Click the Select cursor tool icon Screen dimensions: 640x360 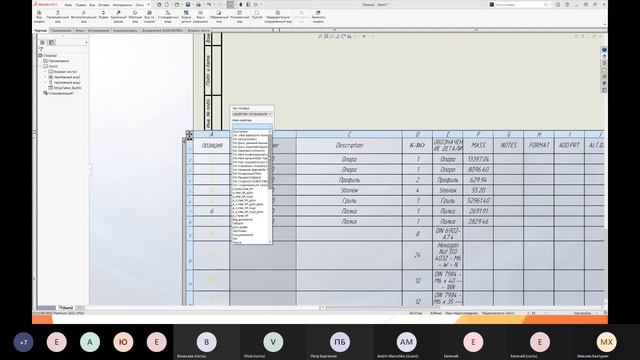231,4
